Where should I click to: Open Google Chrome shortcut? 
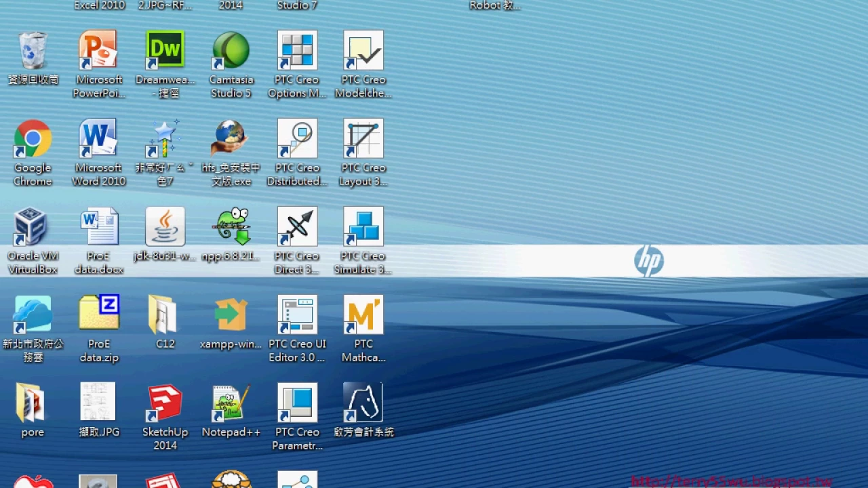33,138
